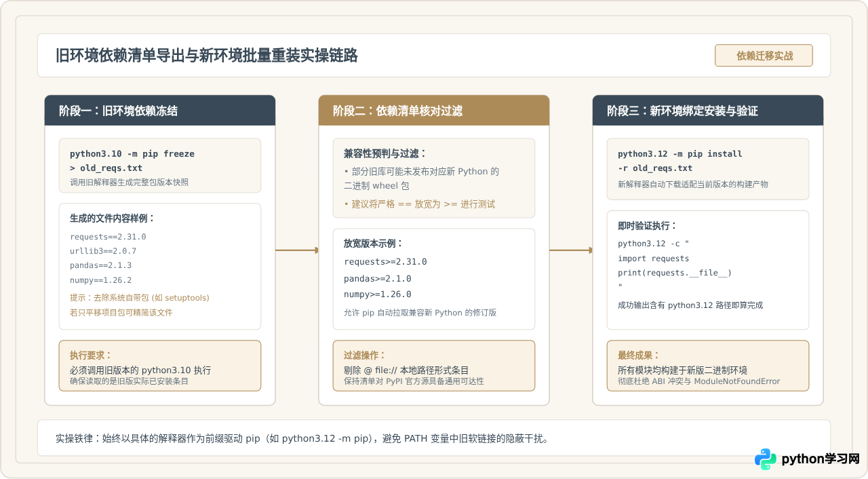Click the 执行要求 heading

pos(91,356)
